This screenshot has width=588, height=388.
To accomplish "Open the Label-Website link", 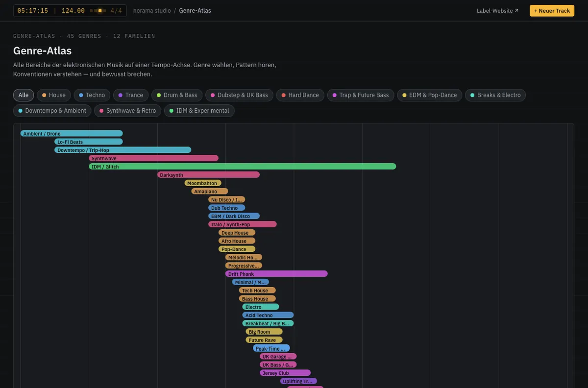I will pyautogui.click(x=497, y=11).
